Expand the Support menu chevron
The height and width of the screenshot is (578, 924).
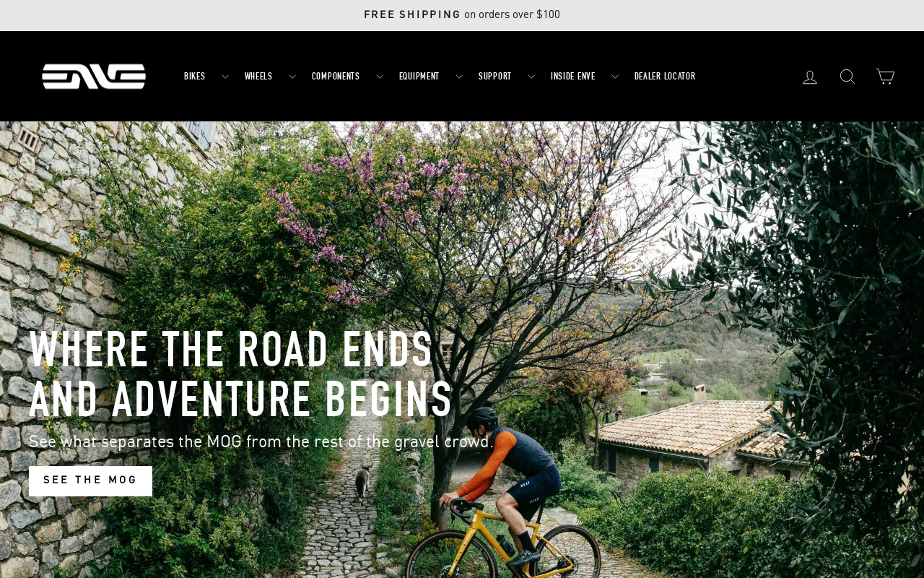click(531, 77)
